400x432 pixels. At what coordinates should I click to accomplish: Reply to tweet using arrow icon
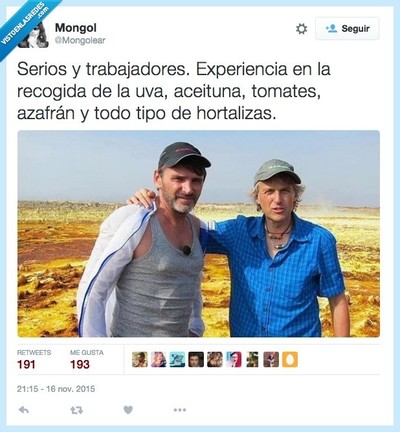[23, 410]
